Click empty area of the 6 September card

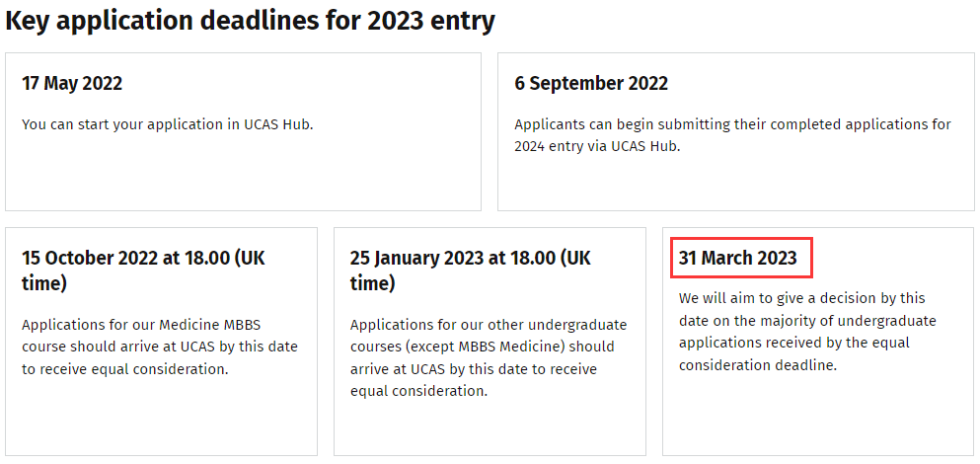pos(735,185)
